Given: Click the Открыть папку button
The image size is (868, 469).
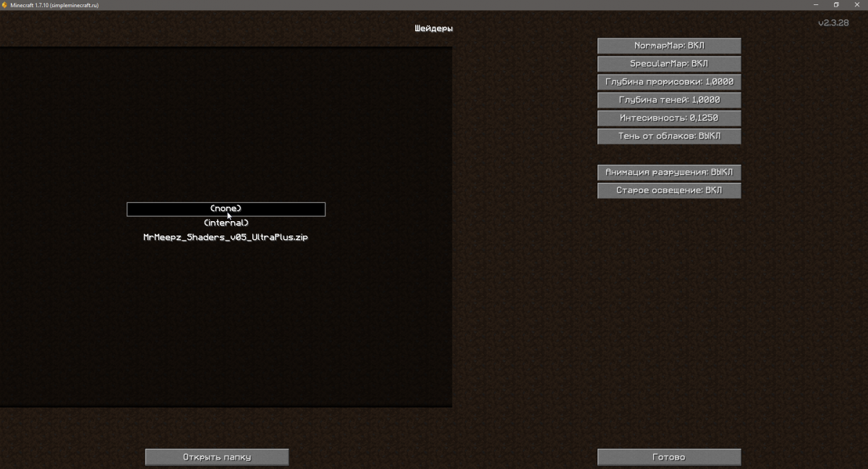Looking at the screenshot, I should (x=217, y=457).
